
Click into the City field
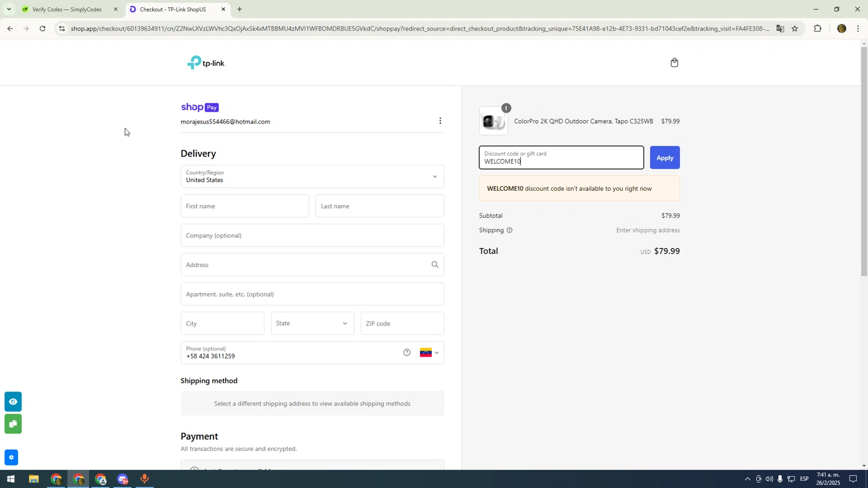click(x=222, y=323)
